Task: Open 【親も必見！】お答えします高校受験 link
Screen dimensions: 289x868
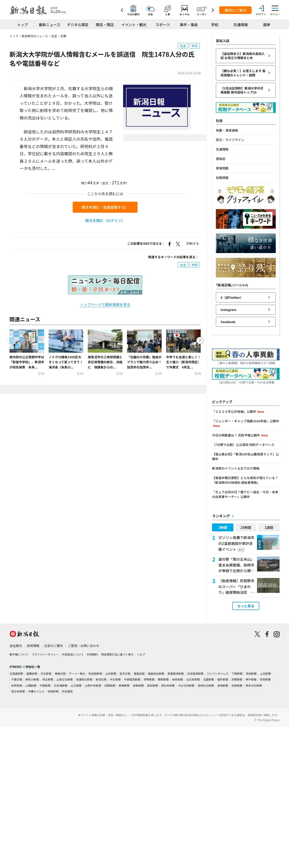Action: (x=246, y=73)
